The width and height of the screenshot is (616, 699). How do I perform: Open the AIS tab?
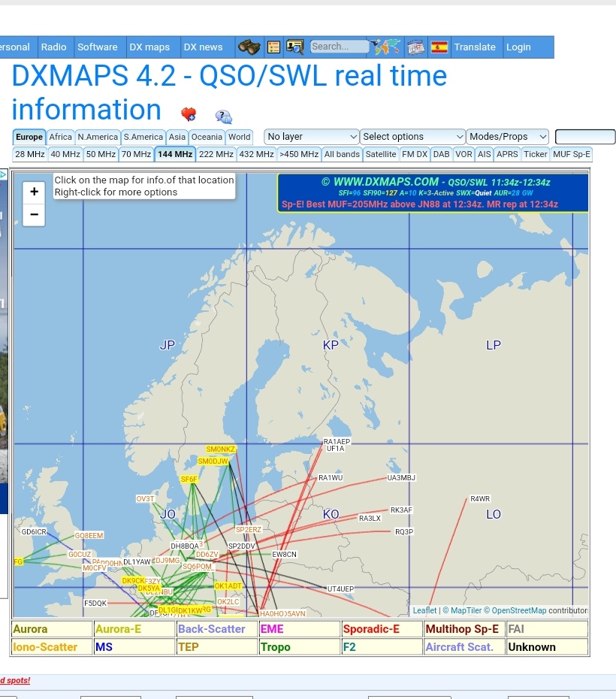484,154
